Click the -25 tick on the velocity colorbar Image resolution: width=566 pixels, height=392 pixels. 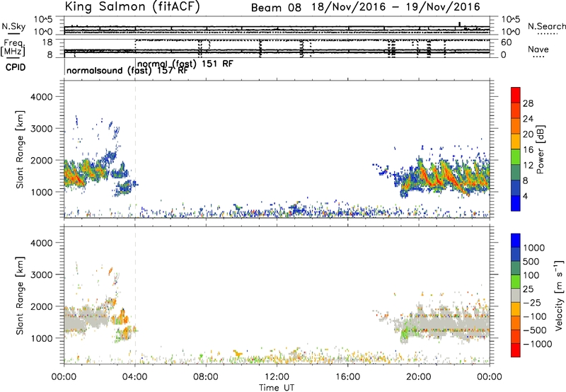click(x=532, y=303)
